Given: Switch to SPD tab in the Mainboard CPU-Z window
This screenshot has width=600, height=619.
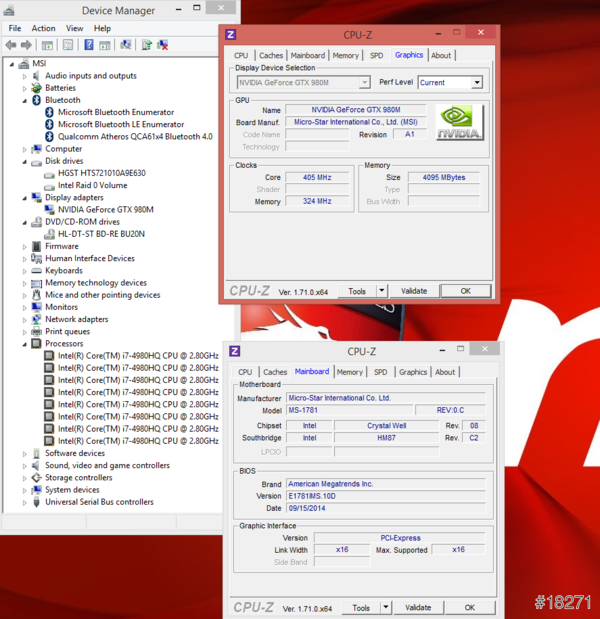Looking at the screenshot, I should (x=380, y=372).
